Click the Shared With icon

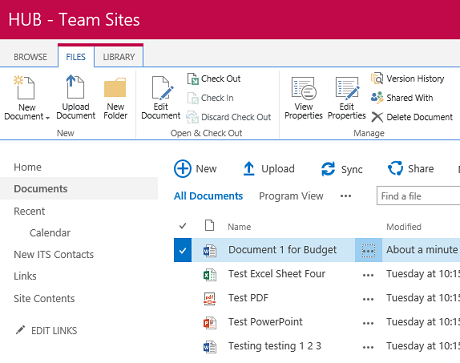click(x=377, y=97)
